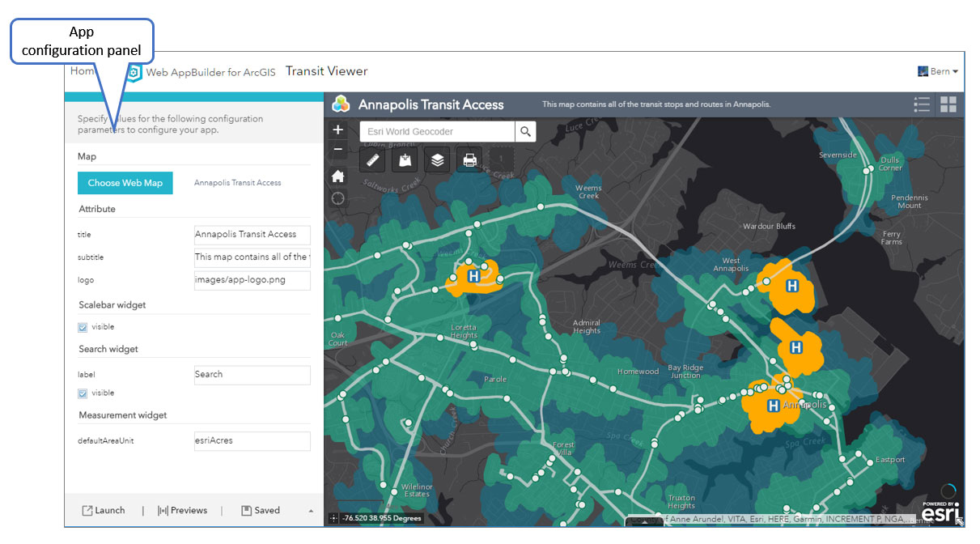The image size is (980, 544).
Task: Open the Bern user account dropdown
Action: (x=938, y=71)
